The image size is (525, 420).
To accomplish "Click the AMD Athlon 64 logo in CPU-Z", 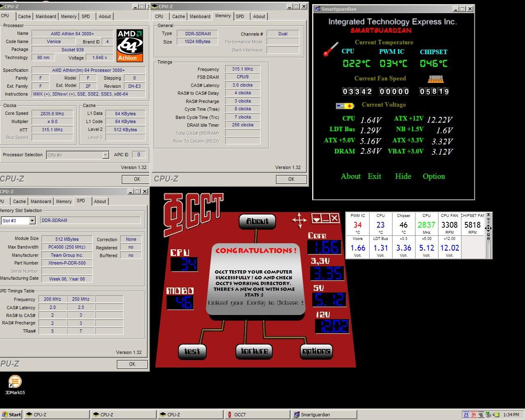I will [x=130, y=46].
